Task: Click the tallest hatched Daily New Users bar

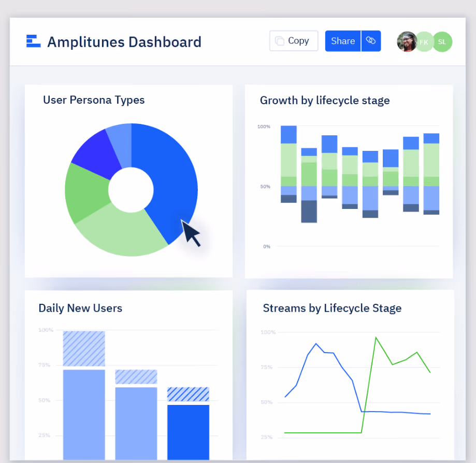Action: [84, 348]
